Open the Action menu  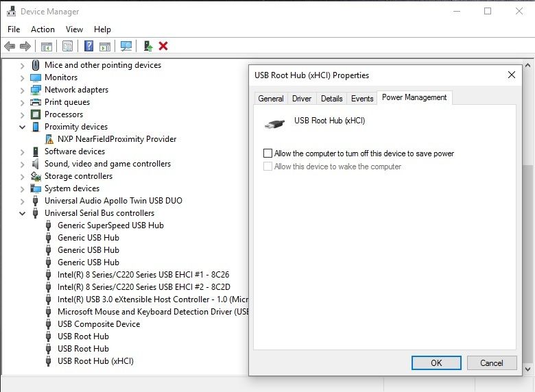click(43, 29)
